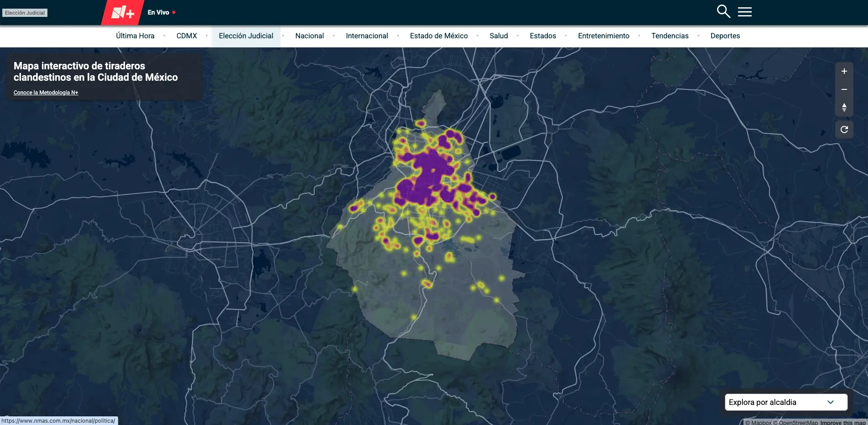The height and width of the screenshot is (425, 868).
Task: Click the En Vivo live link
Action: (158, 13)
